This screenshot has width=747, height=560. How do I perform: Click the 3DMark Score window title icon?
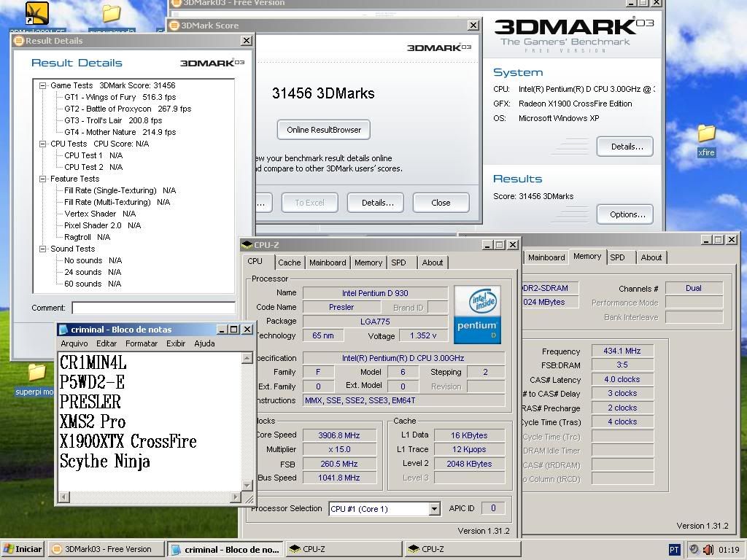(174, 26)
